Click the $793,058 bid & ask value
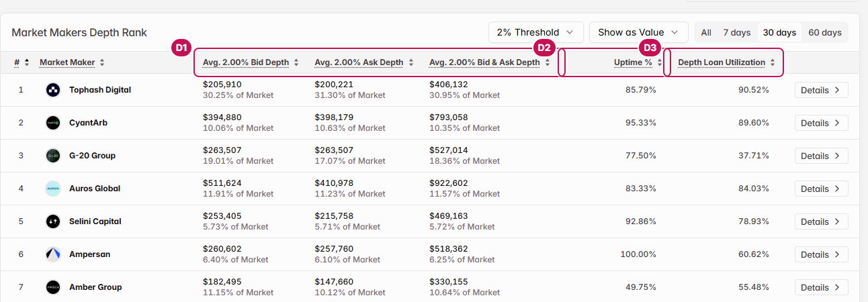Image resolution: width=868 pixels, height=302 pixels. click(449, 117)
